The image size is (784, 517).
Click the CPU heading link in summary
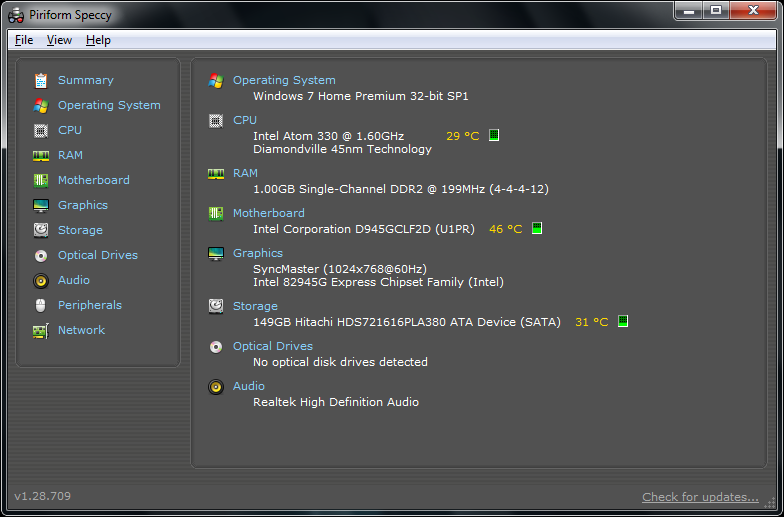(x=245, y=120)
